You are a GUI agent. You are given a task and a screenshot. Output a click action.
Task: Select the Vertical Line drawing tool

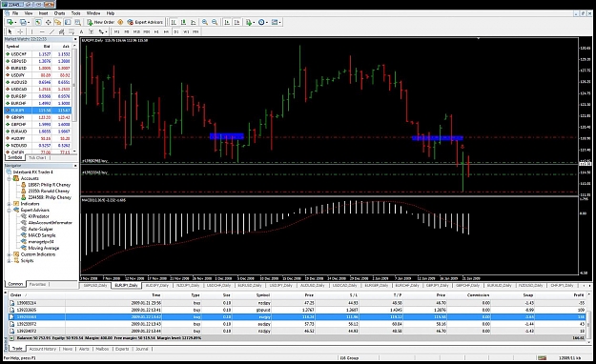point(31,31)
